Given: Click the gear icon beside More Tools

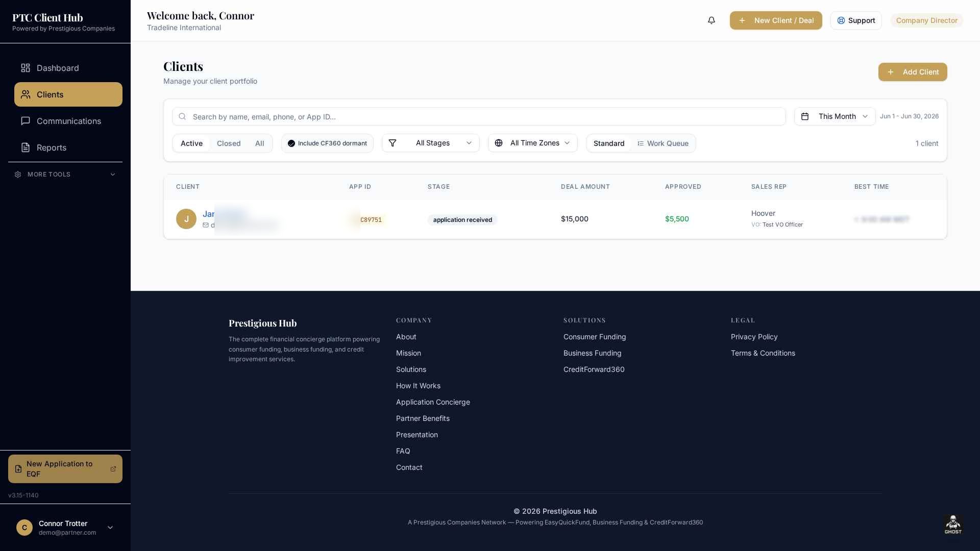Looking at the screenshot, I should (x=18, y=174).
